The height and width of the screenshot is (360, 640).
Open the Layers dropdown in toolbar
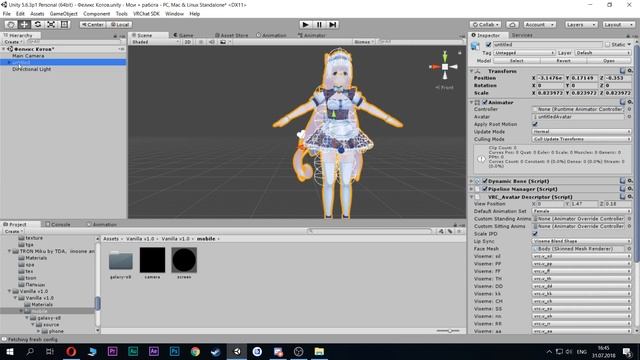[581, 24]
